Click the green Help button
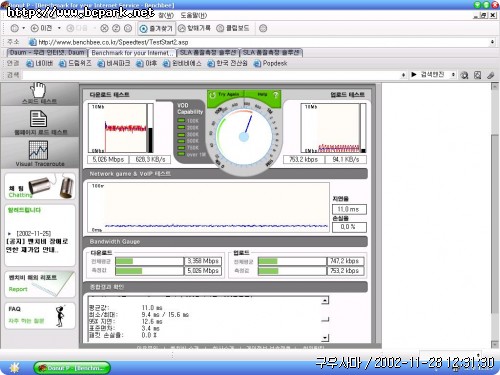 click(x=263, y=95)
